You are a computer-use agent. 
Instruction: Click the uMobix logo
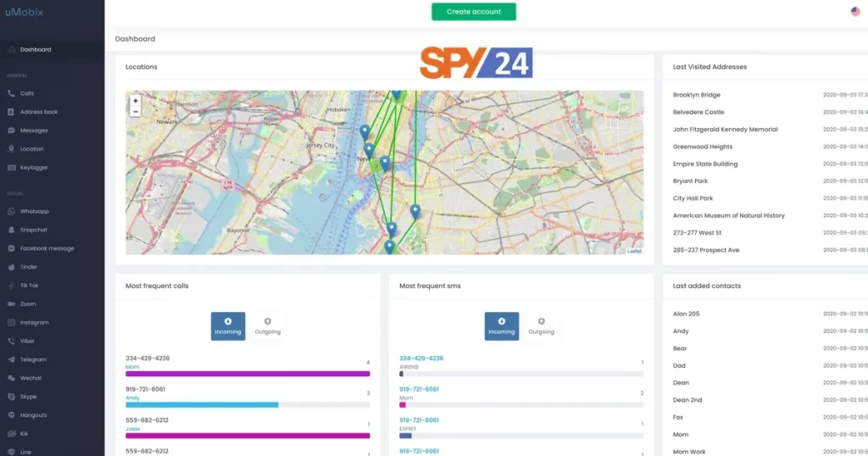coord(24,12)
